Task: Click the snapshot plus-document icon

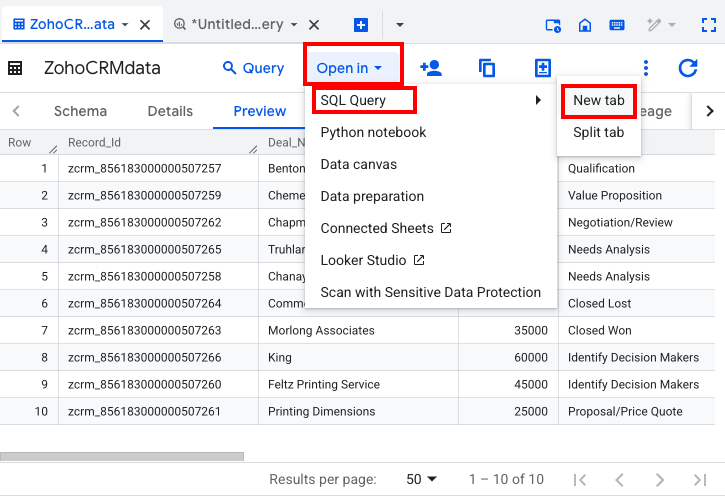Action: click(543, 68)
